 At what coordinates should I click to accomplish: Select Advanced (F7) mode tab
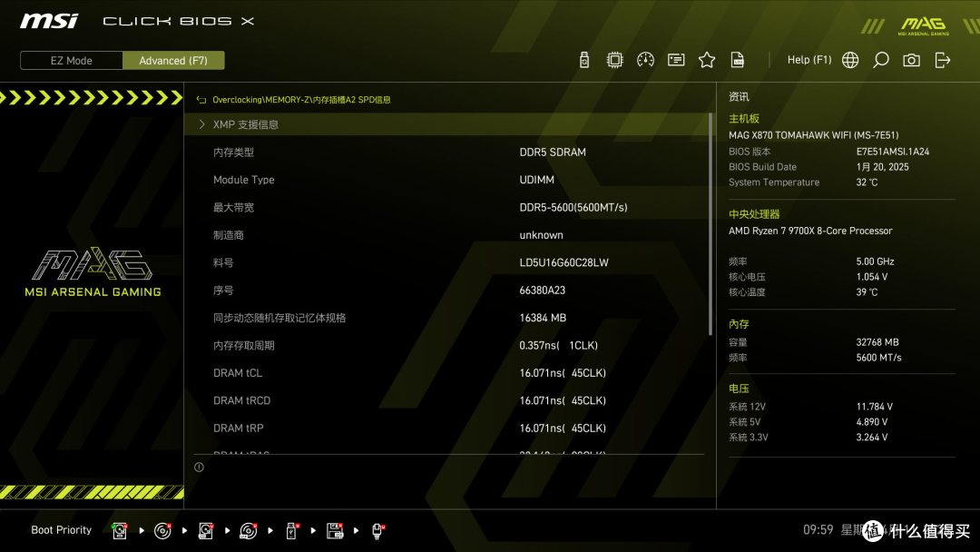(x=173, y=61)
